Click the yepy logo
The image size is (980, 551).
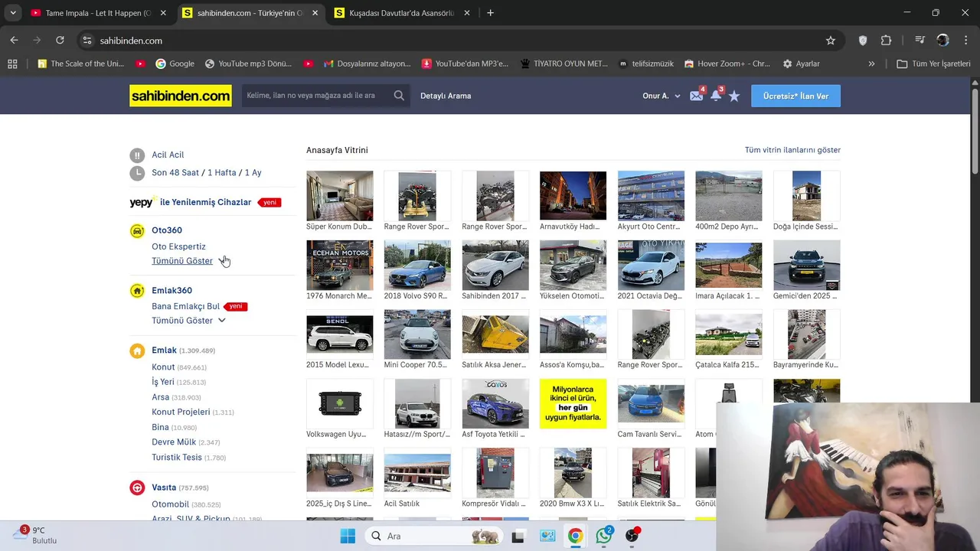tap(142, 202)
